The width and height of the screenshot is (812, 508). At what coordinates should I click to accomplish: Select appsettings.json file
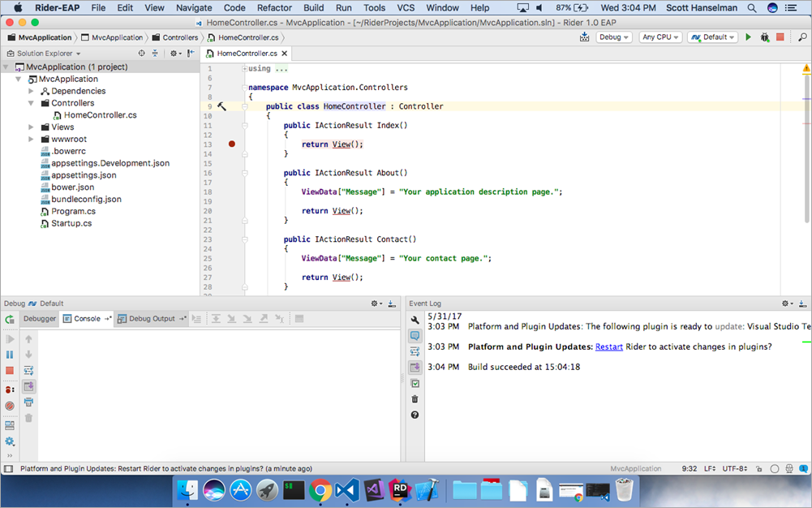(84, 175)
